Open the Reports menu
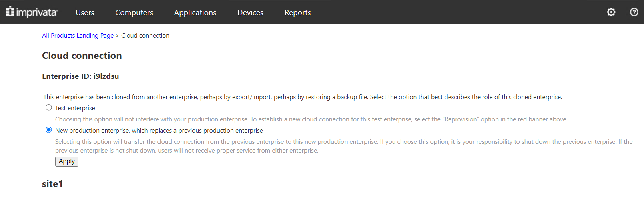644x197 pixels. coord(297,12)
